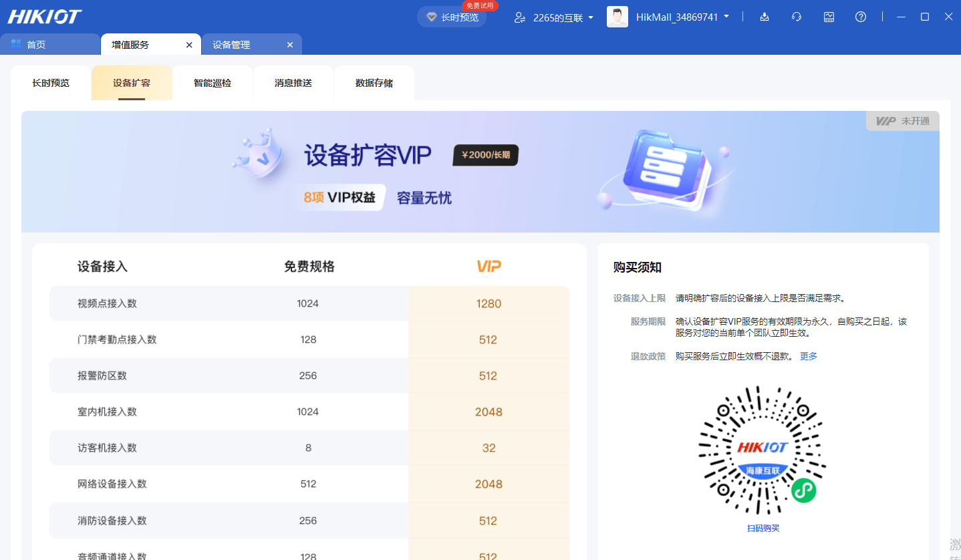Contact support via the headset icon
Viewport: 961px width, 560px height.
[x=796, y=16]
